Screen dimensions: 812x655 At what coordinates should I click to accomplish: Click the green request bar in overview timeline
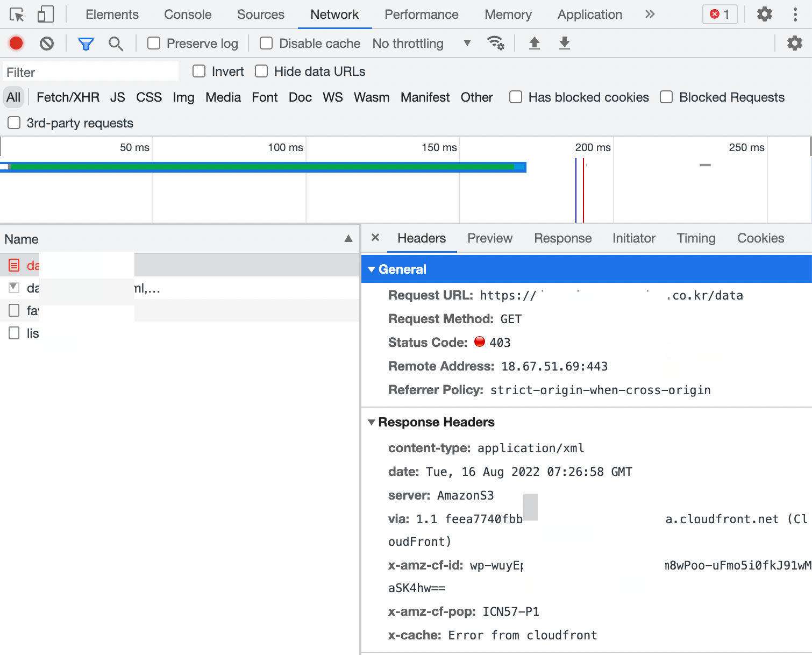pos(262,167)
